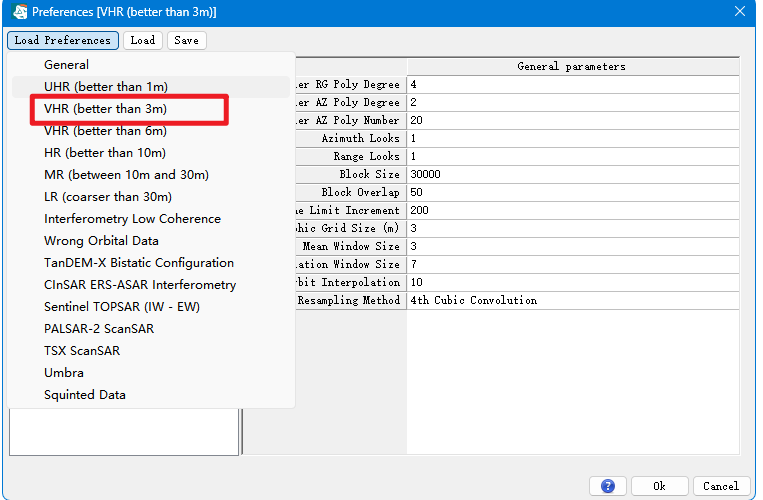Select TanDEM-X Bistatic Configuration preset

[151, 263]
